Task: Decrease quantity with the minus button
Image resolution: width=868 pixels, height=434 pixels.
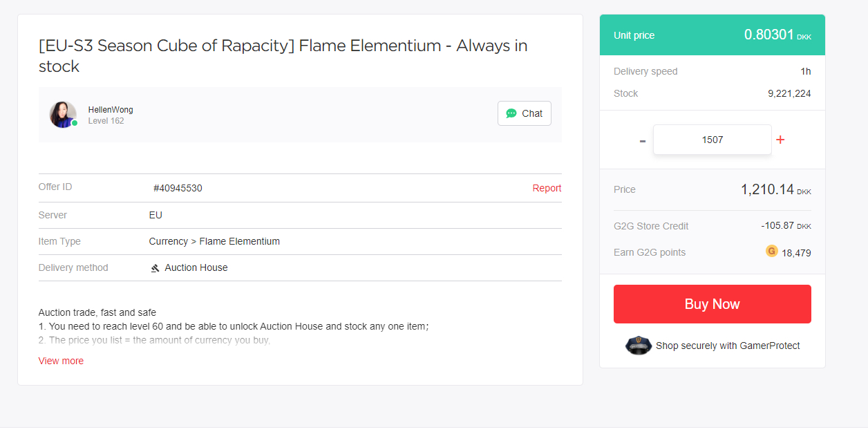Action: pyautogui.click(x=643, y=140)
